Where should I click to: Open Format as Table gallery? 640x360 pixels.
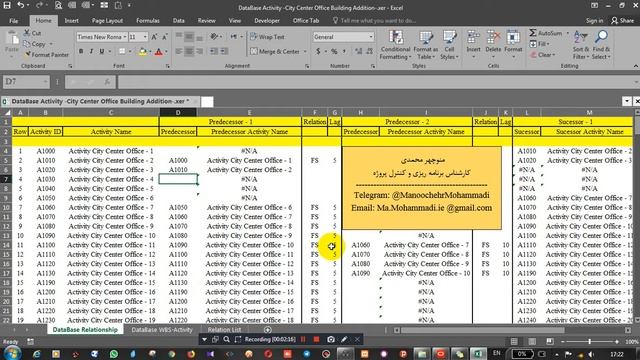coord(425,45)
